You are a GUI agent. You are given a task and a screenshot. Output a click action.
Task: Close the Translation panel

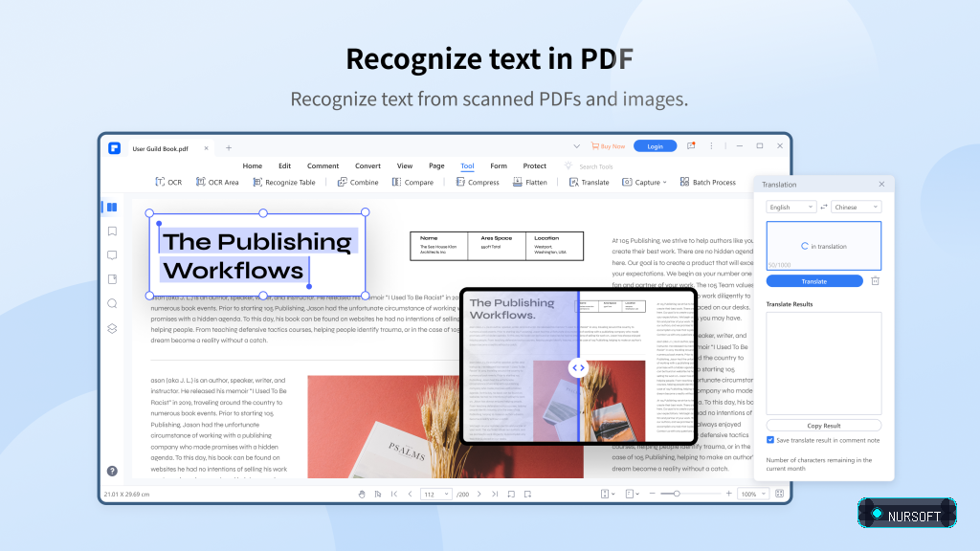(881, 185)
